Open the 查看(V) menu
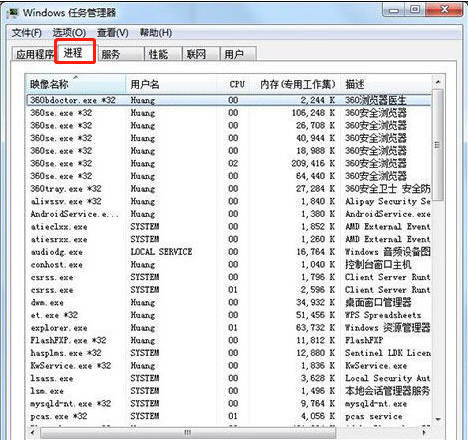The height and width of the screenshot is (440, 468). coord(112,33)
